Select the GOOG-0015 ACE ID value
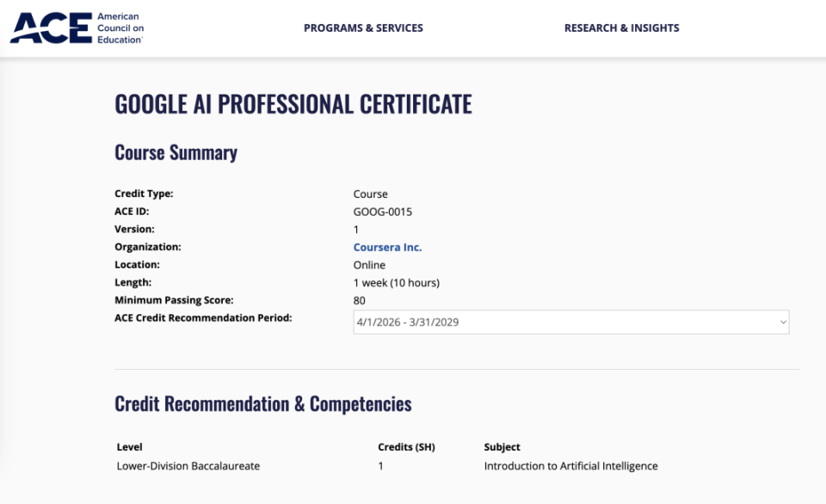 (382, 212)
